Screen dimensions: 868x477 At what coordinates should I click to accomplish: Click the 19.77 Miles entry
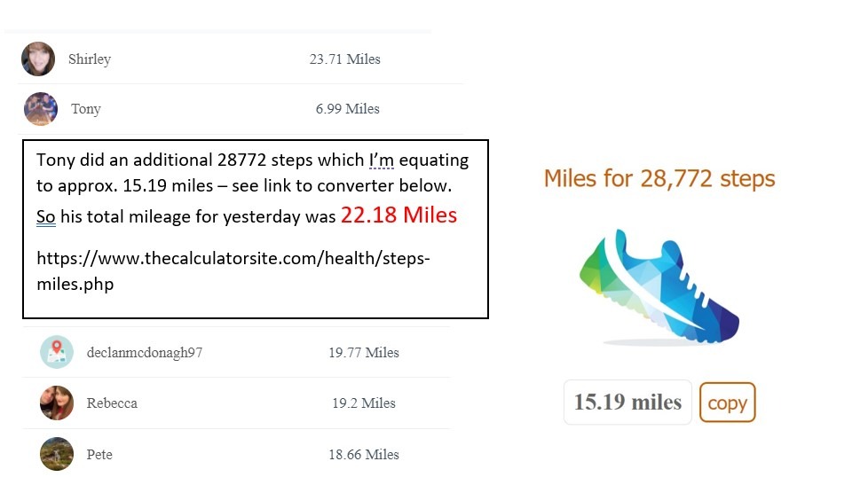[363, 352]
